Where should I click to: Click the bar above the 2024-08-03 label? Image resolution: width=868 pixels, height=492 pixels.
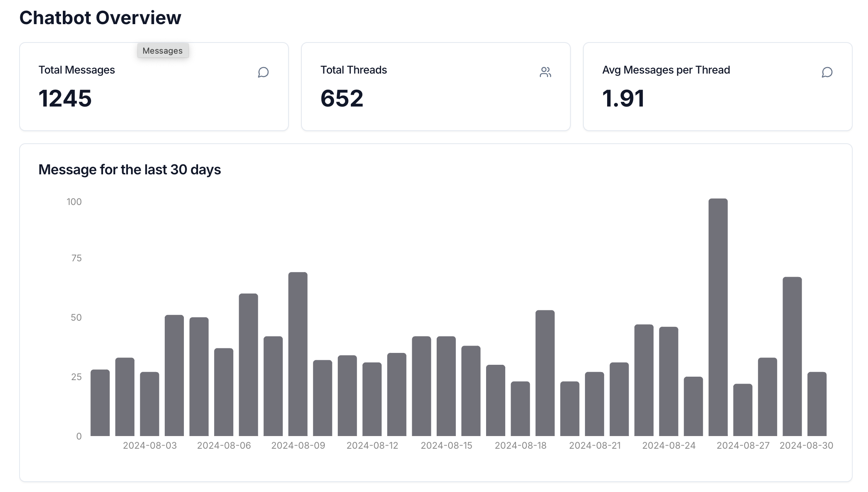click(x=149, y=404)
